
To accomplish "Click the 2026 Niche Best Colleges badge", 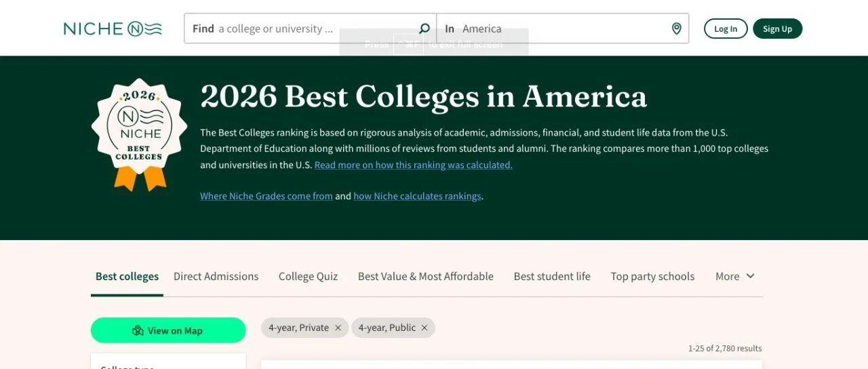I will point(140,134).
